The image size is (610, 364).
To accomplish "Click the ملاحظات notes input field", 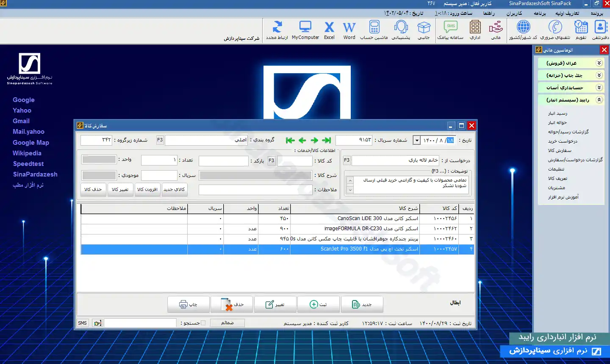I will click(x=255, y=190).
